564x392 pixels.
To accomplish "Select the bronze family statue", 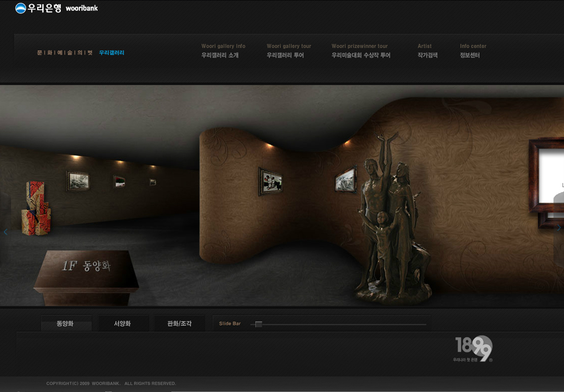I will 393,222.
